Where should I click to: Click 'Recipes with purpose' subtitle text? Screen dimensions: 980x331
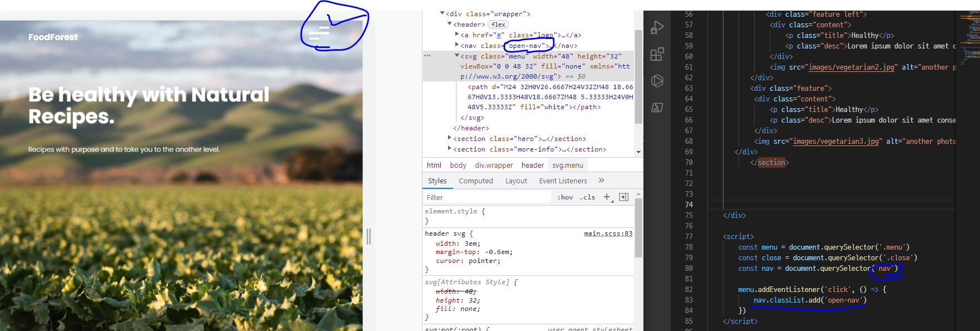pos(124,149)
